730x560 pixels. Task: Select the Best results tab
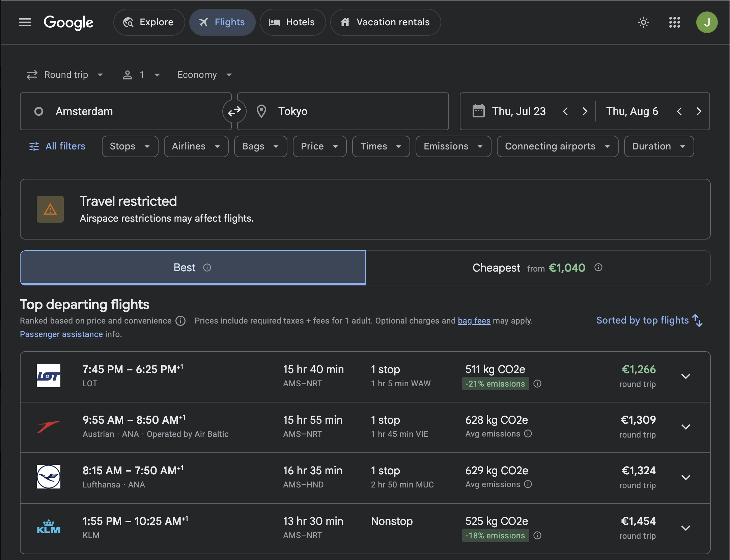(193, 268)
